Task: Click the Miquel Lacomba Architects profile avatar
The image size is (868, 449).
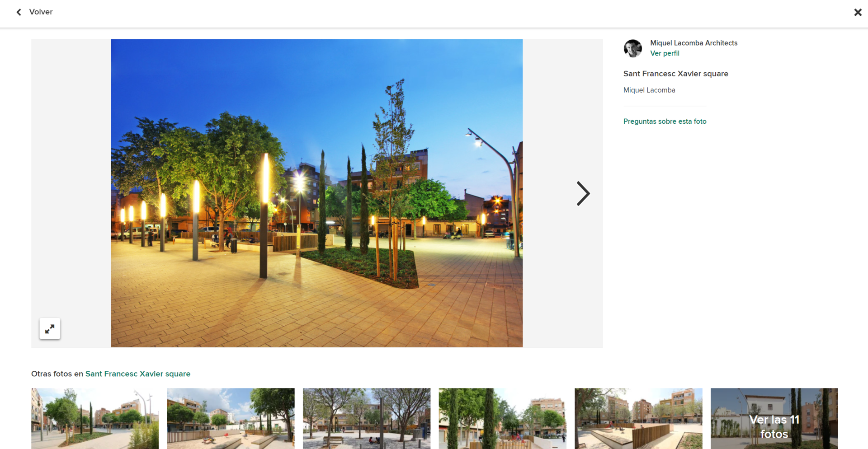Action: pyautogui.click(x=632, y=48)
